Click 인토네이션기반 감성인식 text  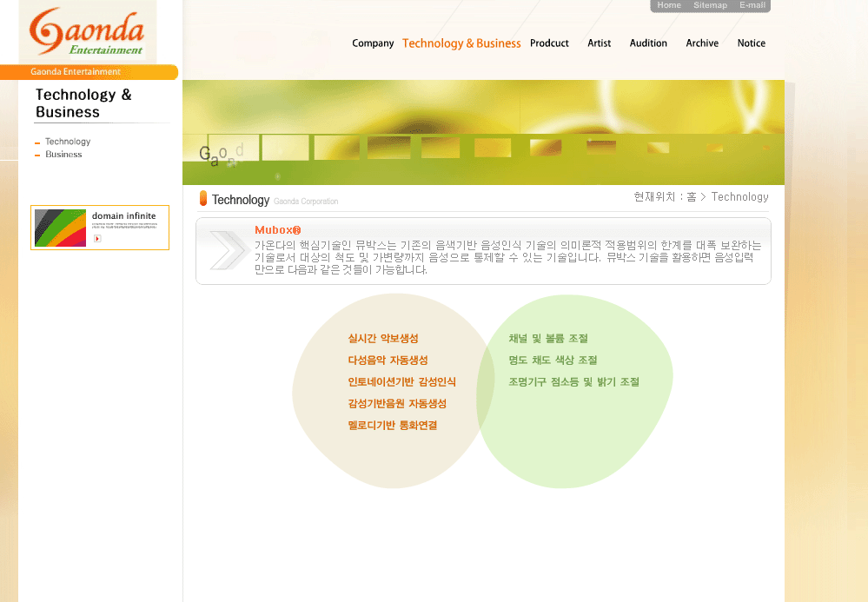click(402, 381)
